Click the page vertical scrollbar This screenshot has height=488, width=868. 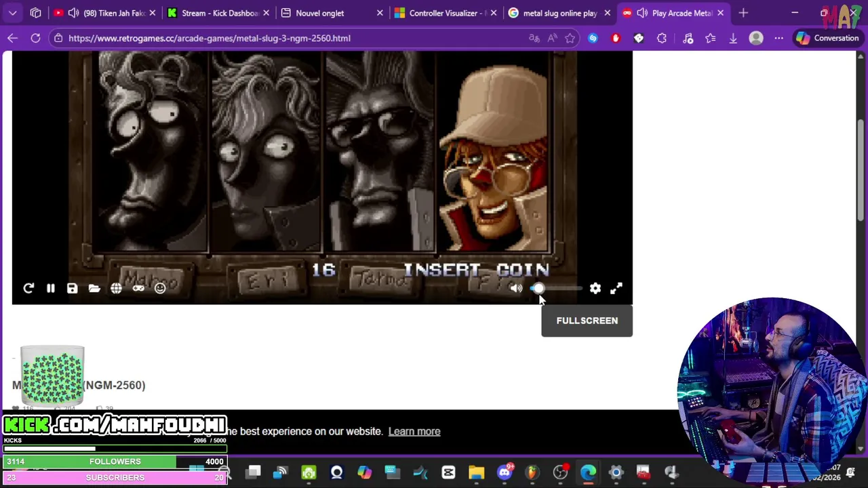coord(861,169)
